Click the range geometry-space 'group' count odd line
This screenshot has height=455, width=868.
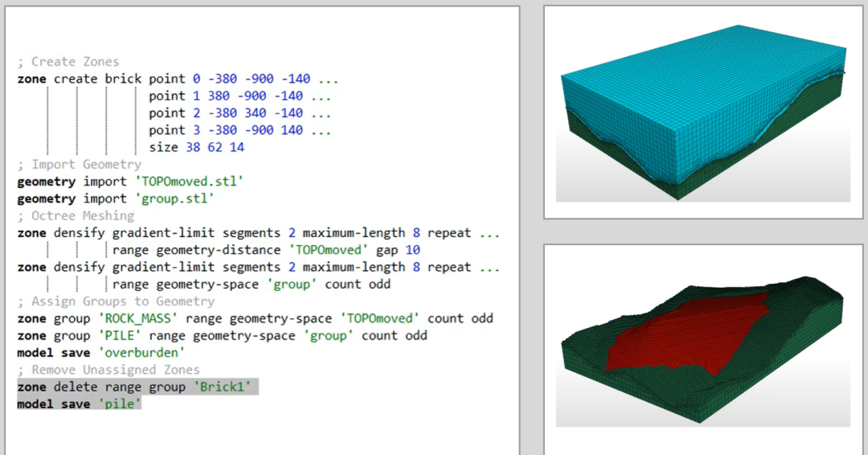252,285
